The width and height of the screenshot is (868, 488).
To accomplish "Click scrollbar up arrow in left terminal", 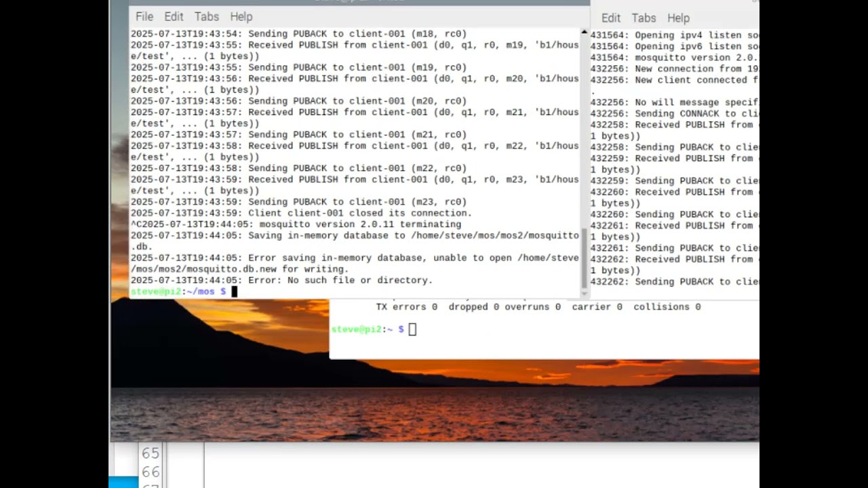I will coord(585,32).
